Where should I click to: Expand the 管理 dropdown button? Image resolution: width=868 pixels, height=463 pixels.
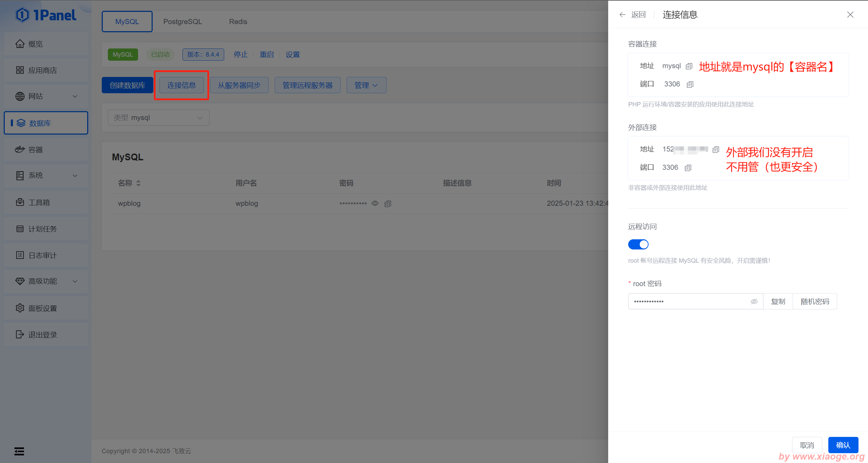pos(366,85)
